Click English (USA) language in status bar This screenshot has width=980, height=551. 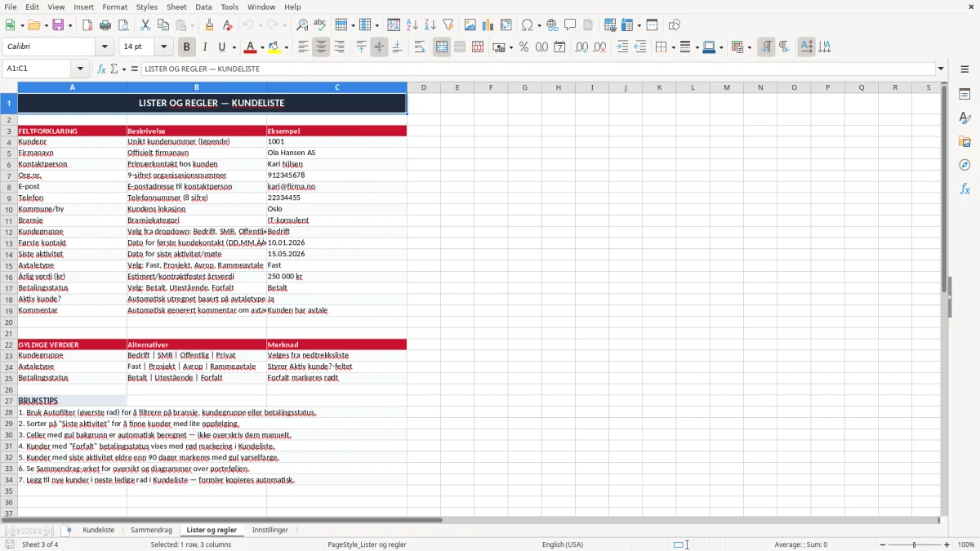(x=563, y=544)
